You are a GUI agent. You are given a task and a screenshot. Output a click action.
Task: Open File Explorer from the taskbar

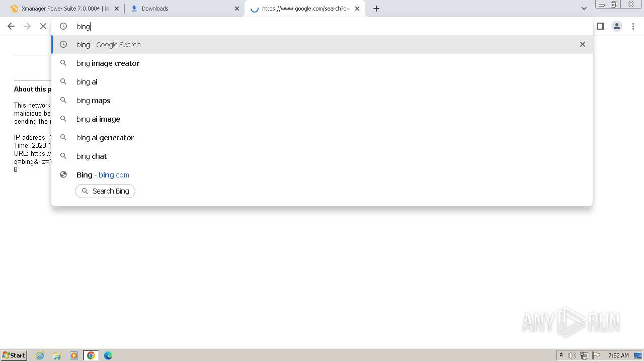(x=57, y=355)
